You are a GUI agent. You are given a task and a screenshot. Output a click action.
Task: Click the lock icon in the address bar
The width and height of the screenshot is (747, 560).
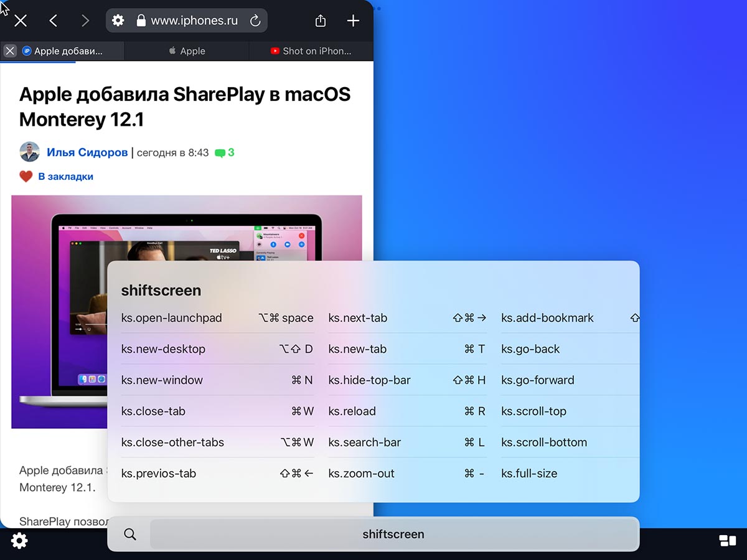(x=141, y=21)
